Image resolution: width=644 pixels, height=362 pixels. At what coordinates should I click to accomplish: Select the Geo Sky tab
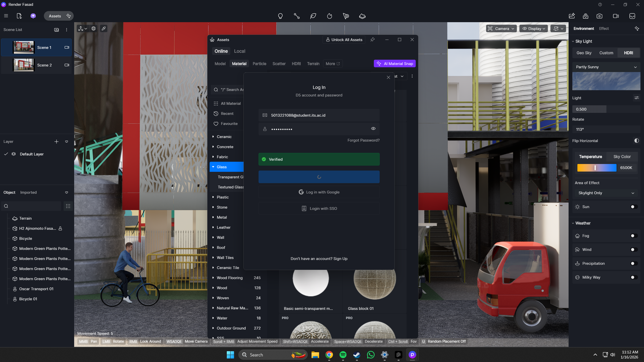(584, 53)
